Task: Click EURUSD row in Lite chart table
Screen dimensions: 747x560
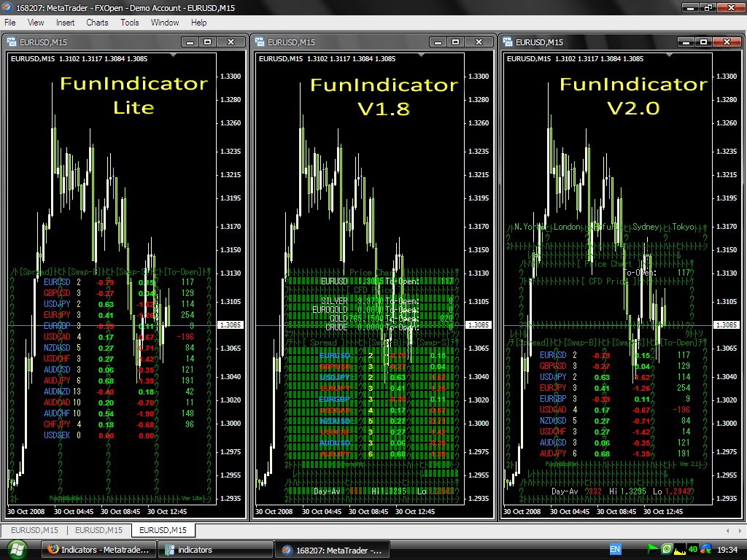Action: click(119, 282)
